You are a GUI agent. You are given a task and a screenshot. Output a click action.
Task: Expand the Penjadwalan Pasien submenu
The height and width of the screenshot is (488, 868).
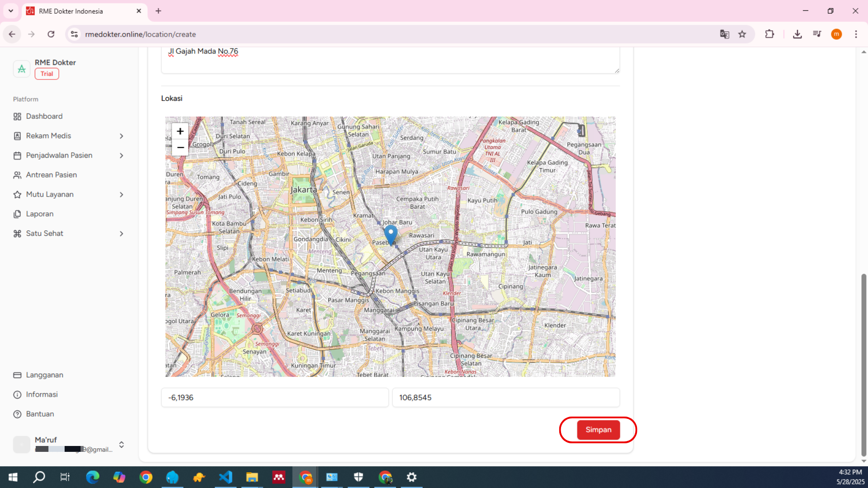[x=121, y=155]
